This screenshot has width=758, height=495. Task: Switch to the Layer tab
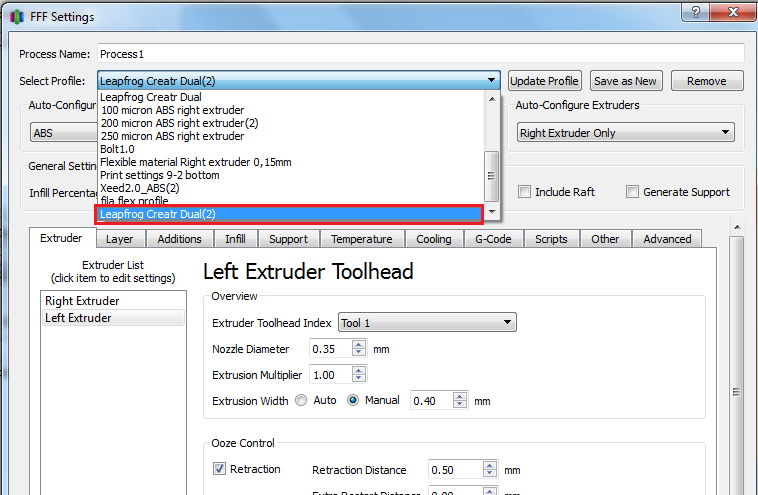coord(119,239)
